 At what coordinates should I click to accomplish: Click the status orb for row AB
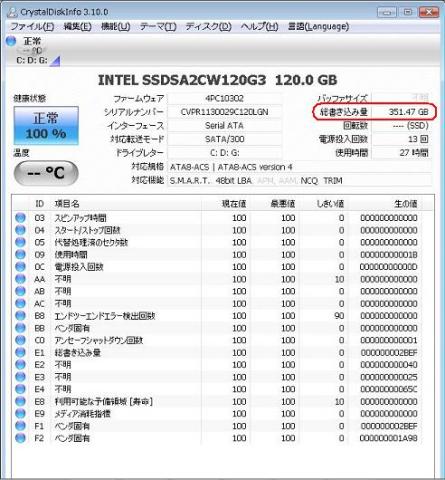[20, 291]
